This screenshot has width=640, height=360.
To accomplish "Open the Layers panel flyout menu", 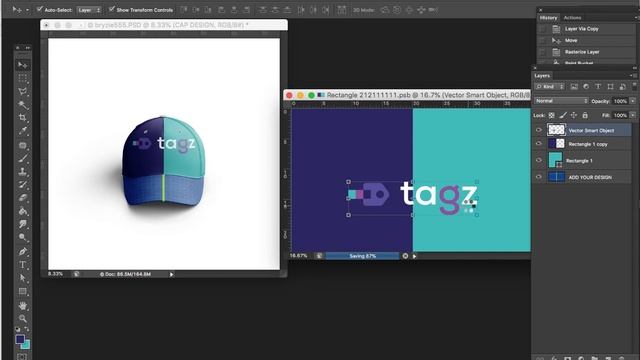I will [x=633, y=76].
